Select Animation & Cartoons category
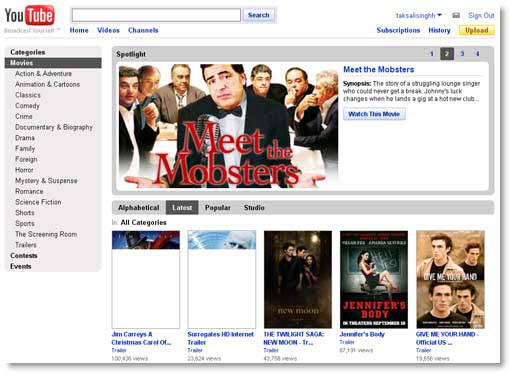This screenshot has width=510, height=373. pyautogui.click(x=47, y=84)
